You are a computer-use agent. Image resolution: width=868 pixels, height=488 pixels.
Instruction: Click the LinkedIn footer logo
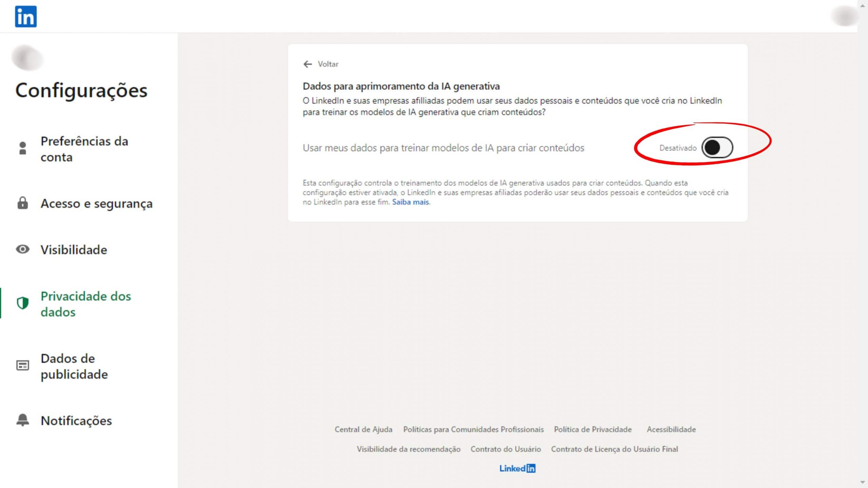[517, 468]
